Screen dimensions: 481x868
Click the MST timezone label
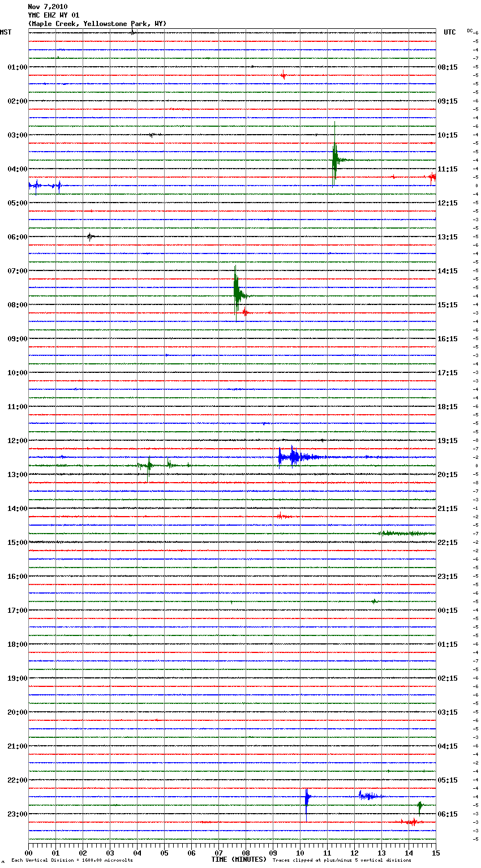point(6,32)
